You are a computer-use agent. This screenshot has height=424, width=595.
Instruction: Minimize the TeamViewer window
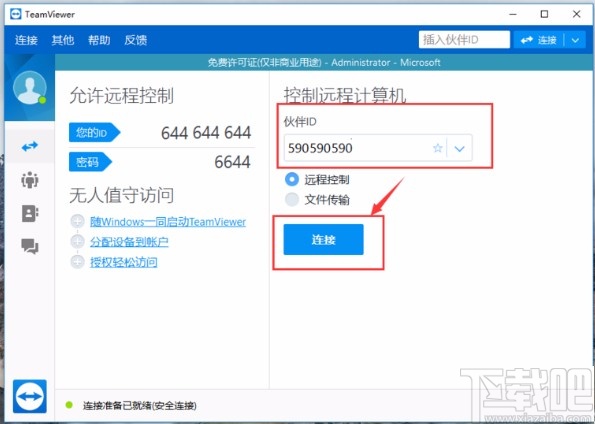click(x=513, y=14)
